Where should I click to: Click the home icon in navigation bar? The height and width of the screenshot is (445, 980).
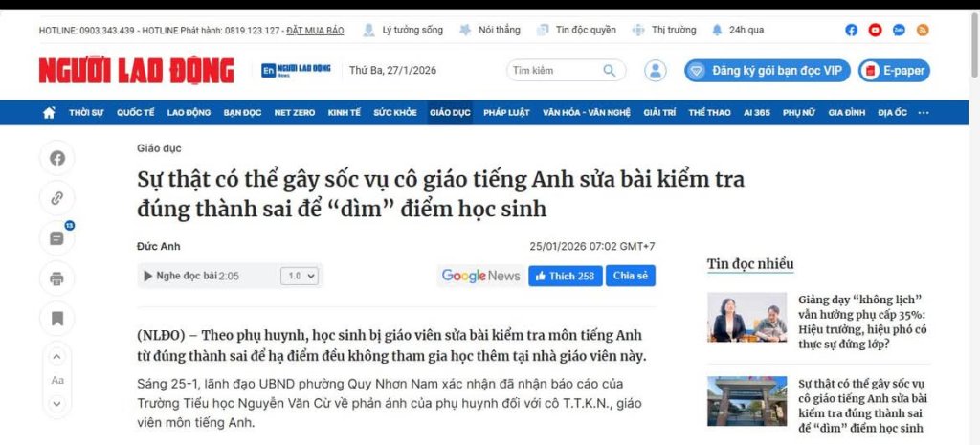(49, 113)
